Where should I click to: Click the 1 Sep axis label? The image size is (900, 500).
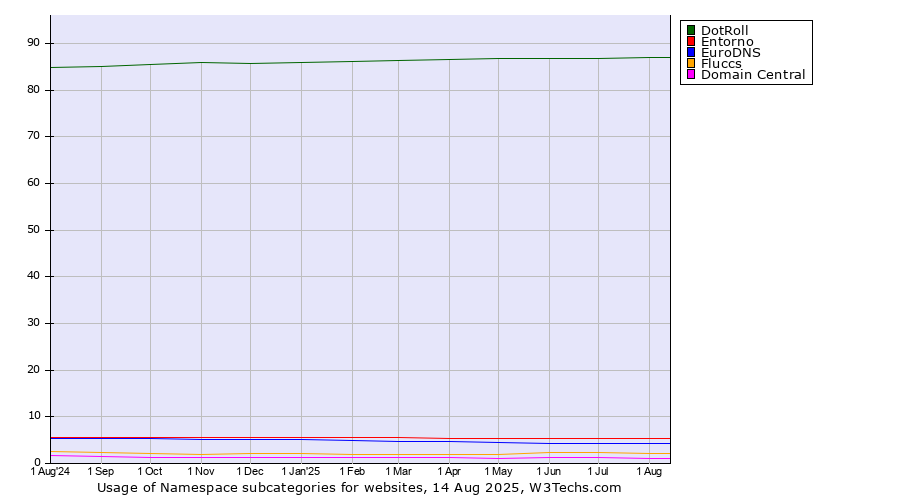[x=100, y=471]
